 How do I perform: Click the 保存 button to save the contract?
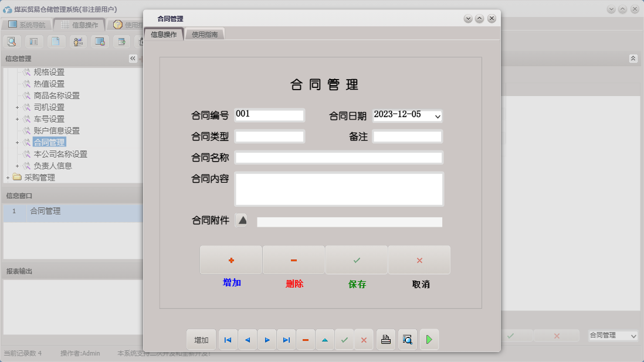pyautogui.click(x=356, y=259)
